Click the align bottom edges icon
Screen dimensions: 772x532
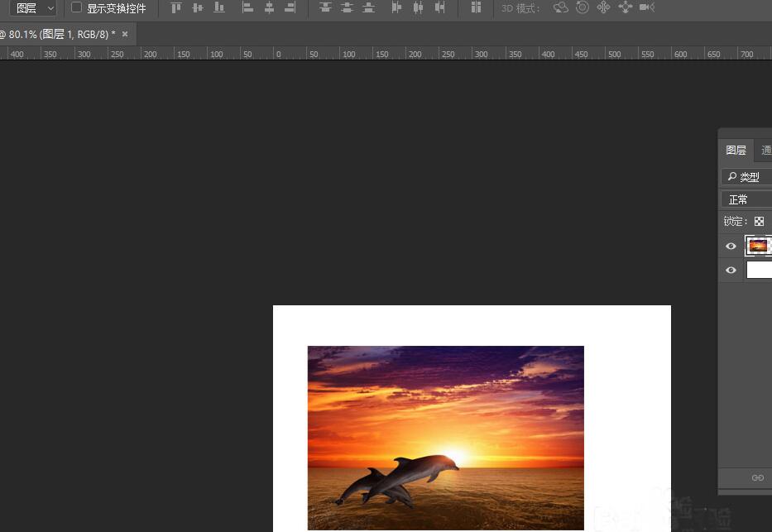pos(219,7)
